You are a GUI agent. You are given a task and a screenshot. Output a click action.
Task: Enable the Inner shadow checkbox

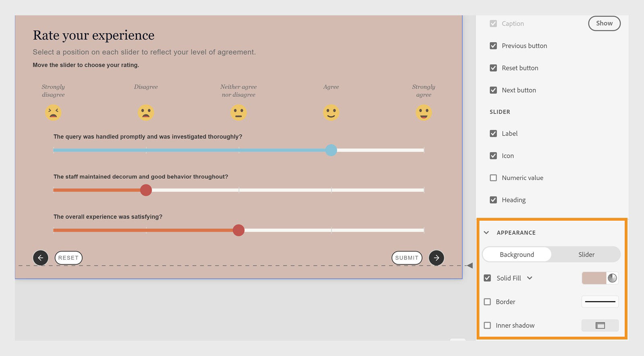(487, 325)
